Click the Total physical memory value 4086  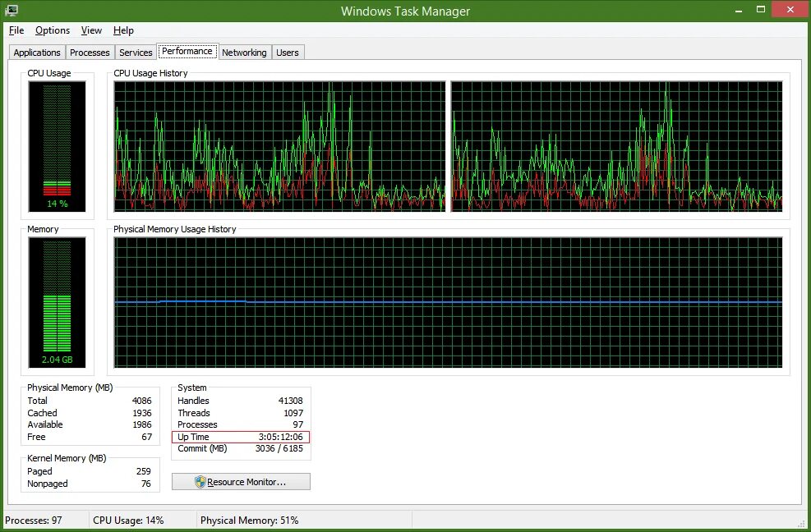pos(141,401)
